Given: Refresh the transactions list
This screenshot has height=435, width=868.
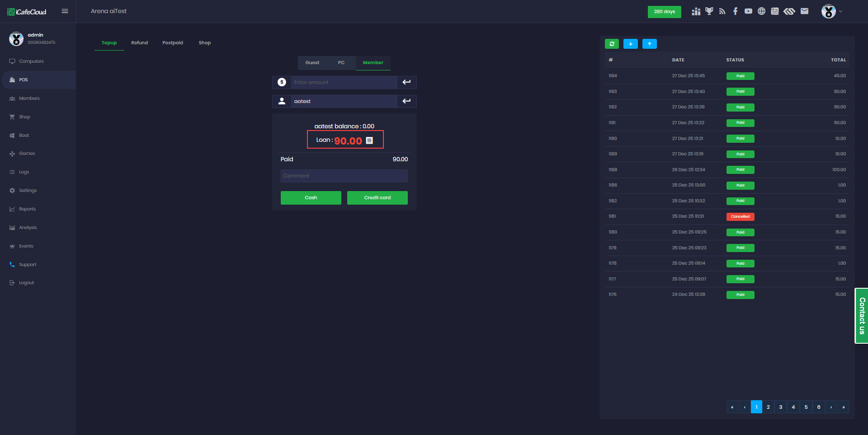Looking at the screenshot, I should point(612,44).
